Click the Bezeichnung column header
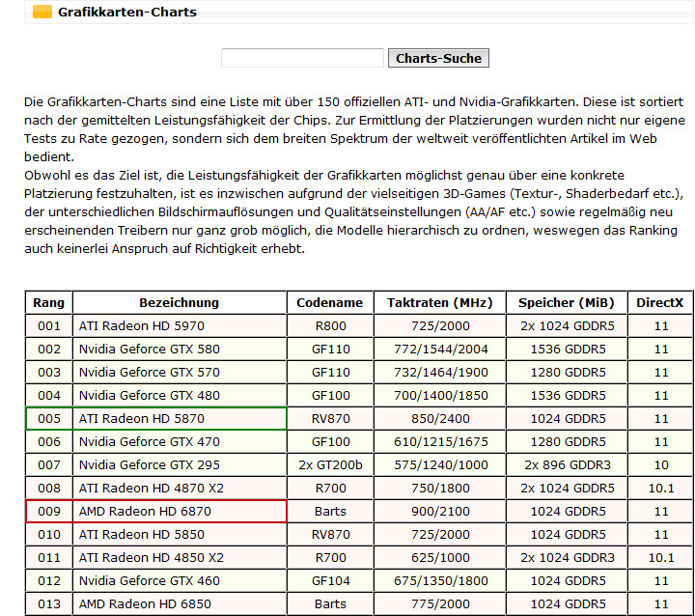The width and height of the screenshot is (695, 616). 180,302
